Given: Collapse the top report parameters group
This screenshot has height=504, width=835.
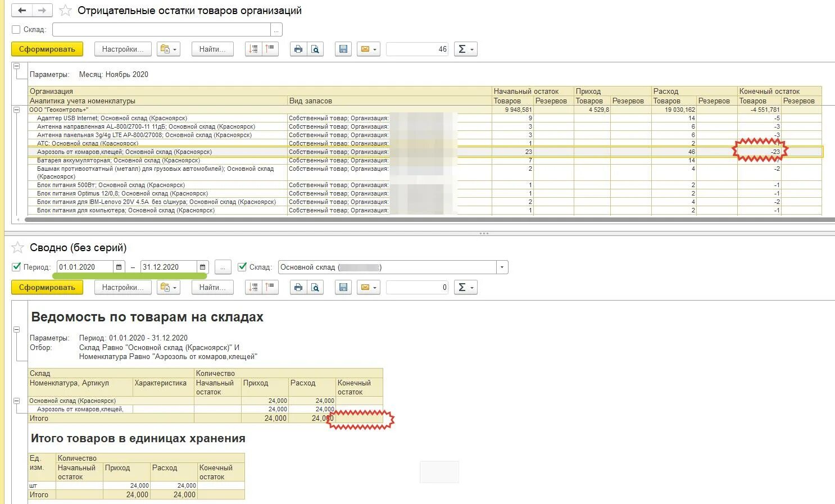Looking at the screenshot, I should pyautogui.click(x=16, y=66).
